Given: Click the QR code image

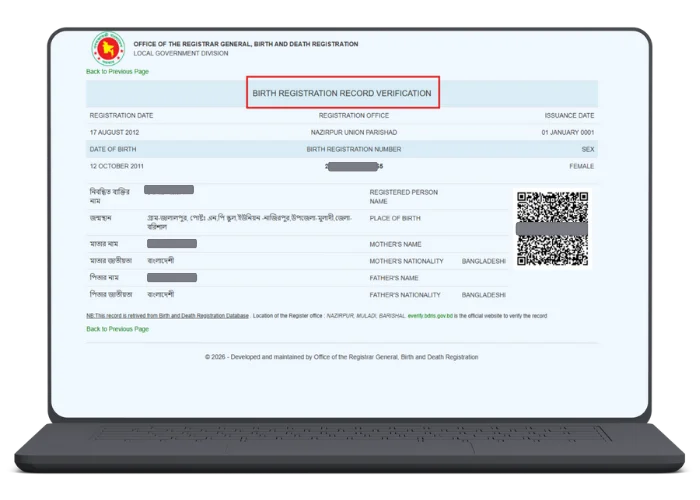Looking at the screenshot, I should pyautogui.click(x=552, y=228).
